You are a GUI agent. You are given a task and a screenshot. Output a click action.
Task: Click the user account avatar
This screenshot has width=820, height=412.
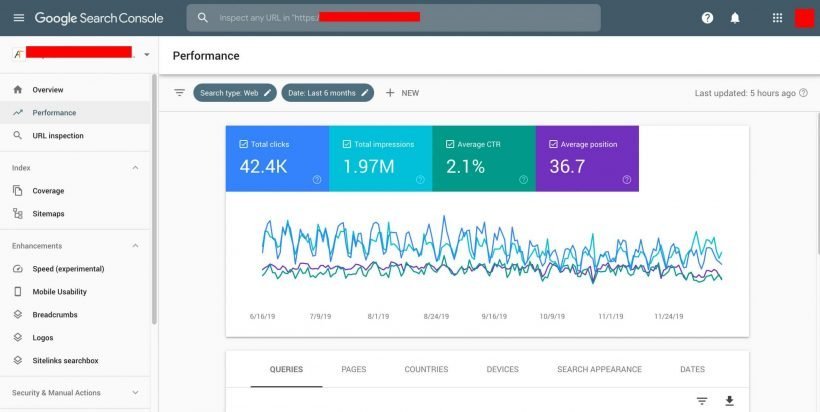pyautogui.click(x=804, y=18)
